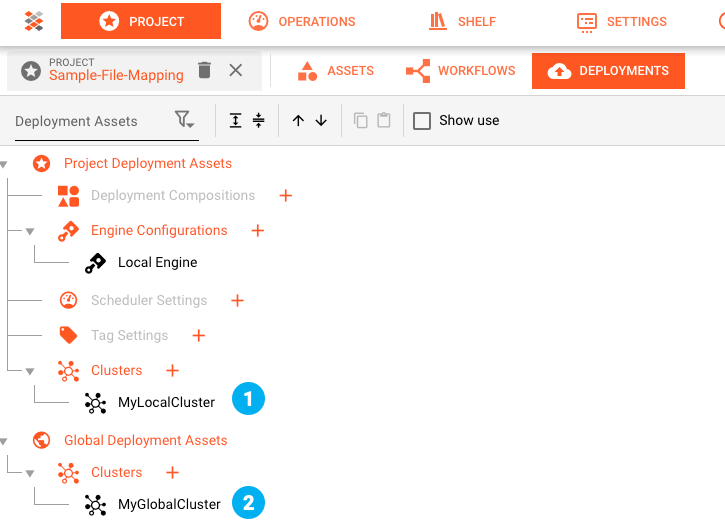Enable the Show use checkbox
This screenshot has height=530, width=725.
tap(422, 120)
